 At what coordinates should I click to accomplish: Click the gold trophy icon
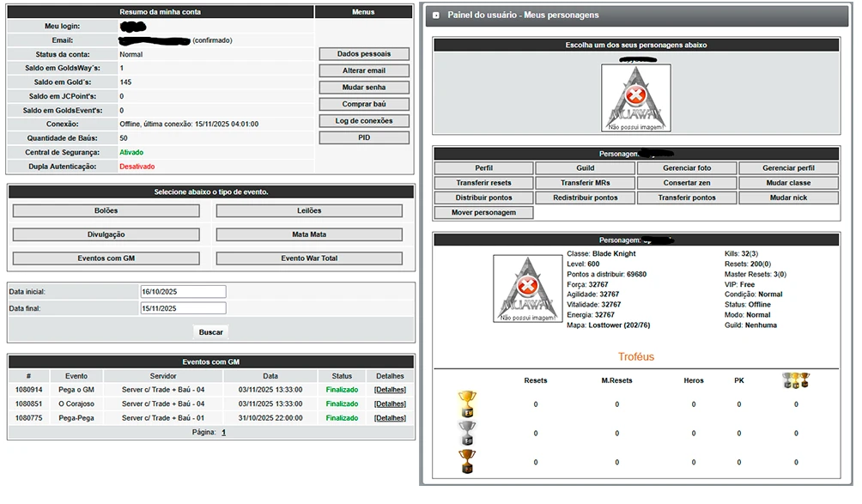[467, 404]
